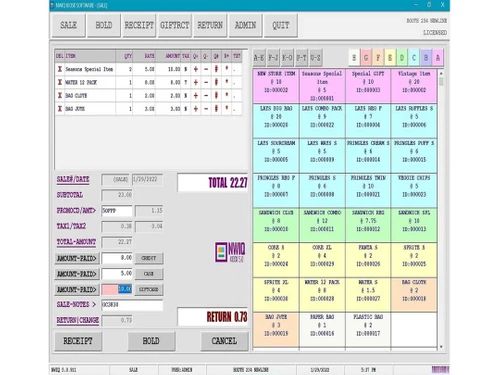Image resolution: width=500 pixels, height=375 pixels.
Task: Select the orange F category swatch
Action: click(378, 58)
